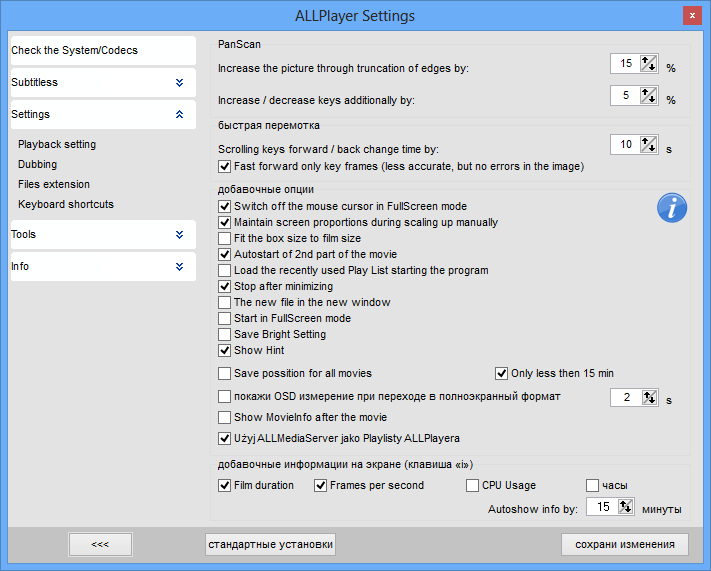Viewport: 711px width, 571px height.
Task: Enable Load the recently used Play List
Action: (224, 270)
